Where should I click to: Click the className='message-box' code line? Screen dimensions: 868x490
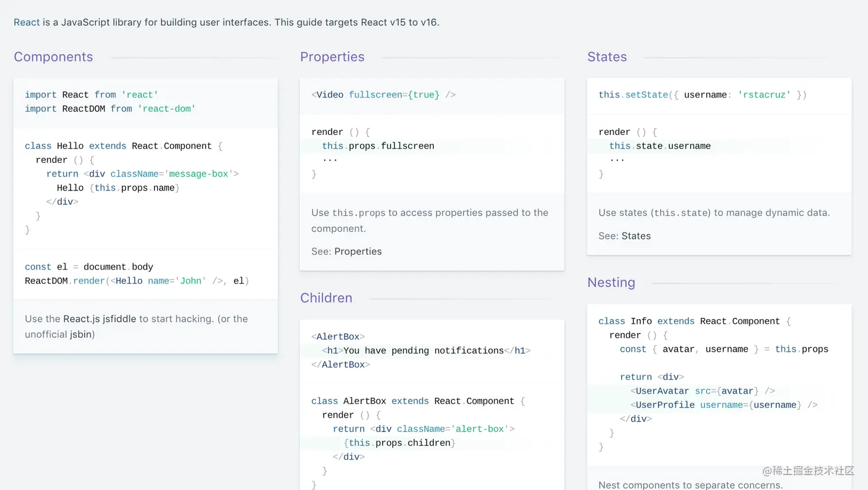142,174
